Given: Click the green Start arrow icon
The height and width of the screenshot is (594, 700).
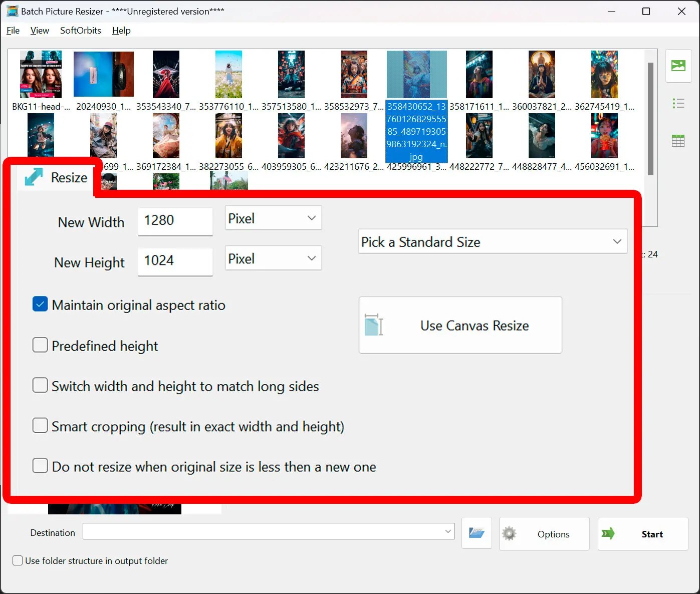Looking at the screenshot, I should (608, 534).
